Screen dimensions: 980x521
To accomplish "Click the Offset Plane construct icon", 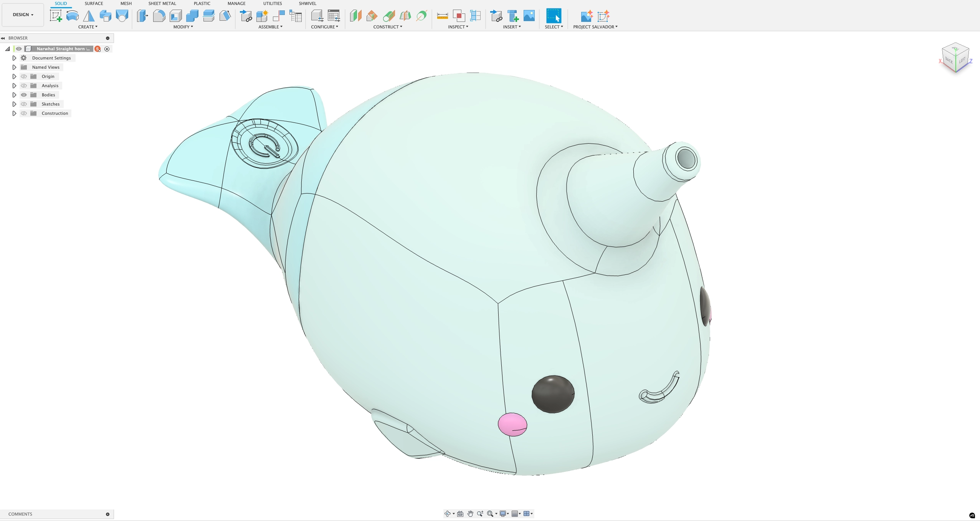I will click(355, 16).
